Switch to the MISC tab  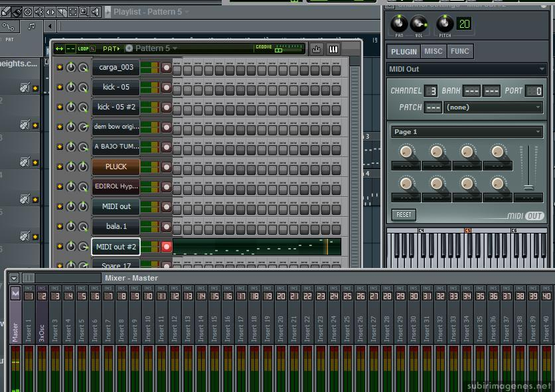pyautogui.click(x=434, y=51)
